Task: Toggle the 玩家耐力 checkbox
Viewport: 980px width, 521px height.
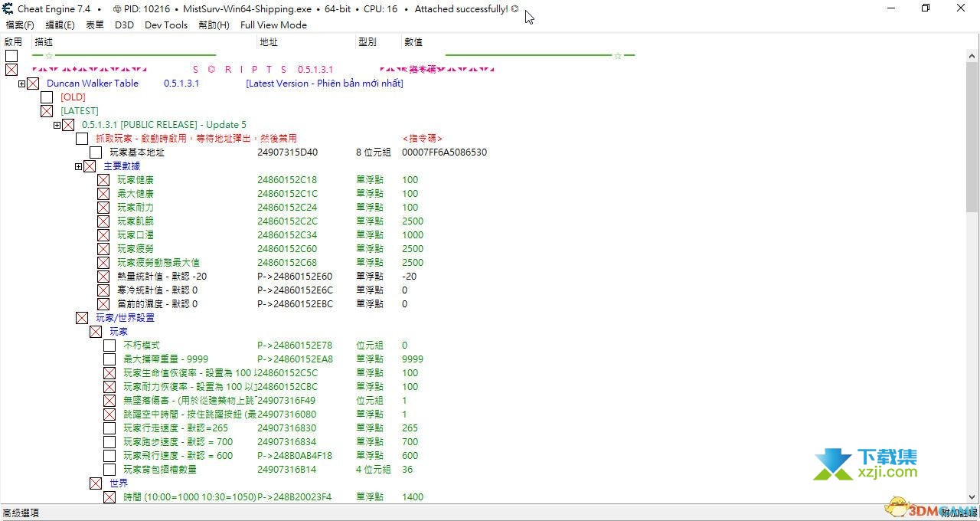Action: pos(103,208)
